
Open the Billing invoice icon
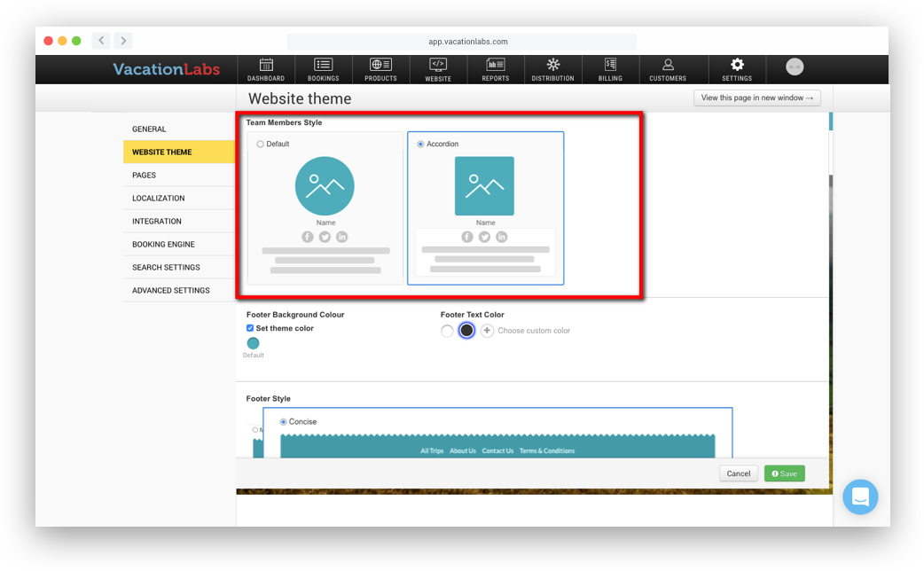(x=610, y=65)
